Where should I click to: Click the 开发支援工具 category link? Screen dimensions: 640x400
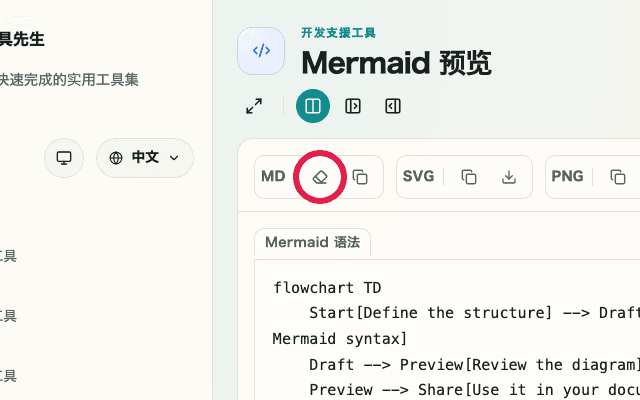pyautogui.click(x=338, y=33)
